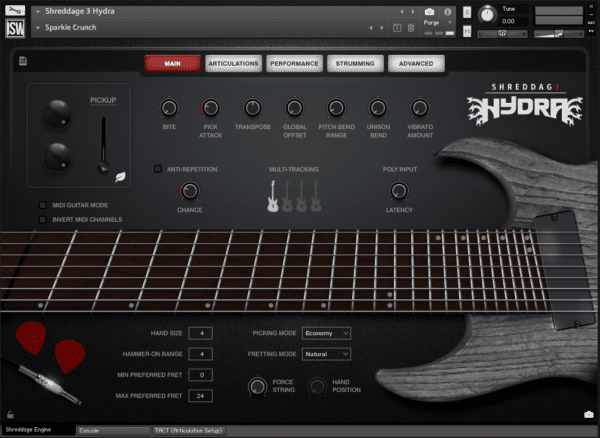Click the upper red guitar pick
Image resolution: width=600 pixels, height=438 pixels.
(31, 338)
